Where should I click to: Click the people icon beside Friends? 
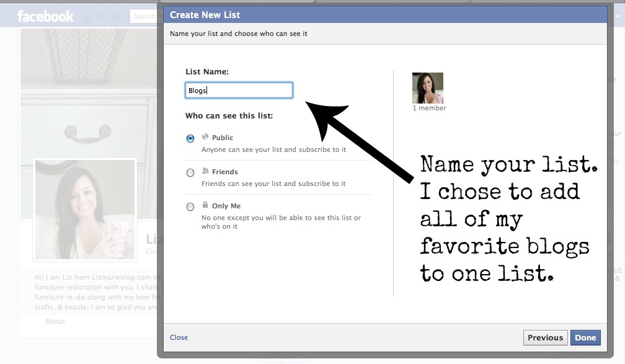click(205, 171)
